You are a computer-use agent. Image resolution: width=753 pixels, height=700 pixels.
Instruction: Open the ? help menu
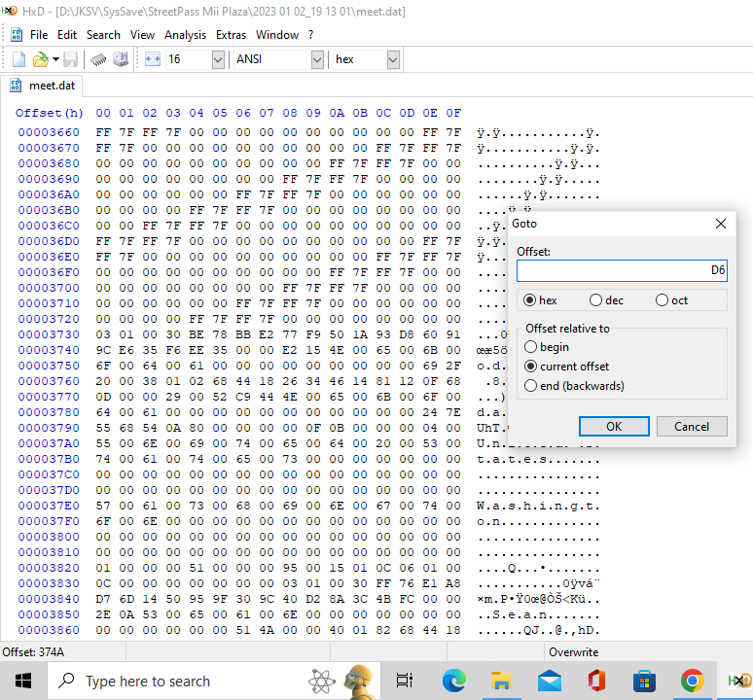310,35
